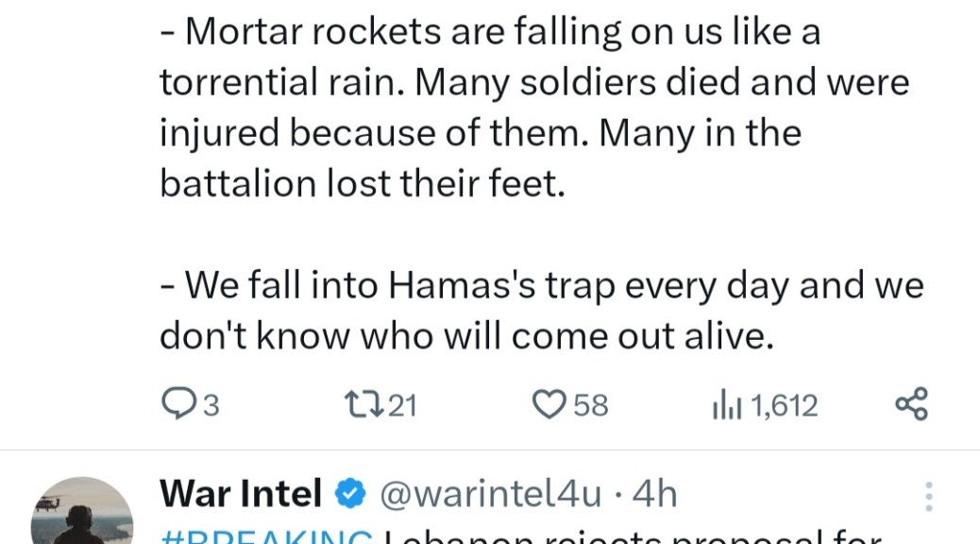980x544 pixels.
Task: Click the 'Mortar rockets are falling' line
Action: pyautogui.click(x=491, y=32)
